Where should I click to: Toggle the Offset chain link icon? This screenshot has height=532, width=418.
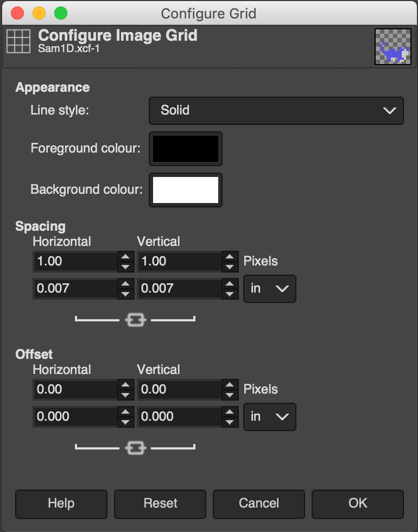135,448
